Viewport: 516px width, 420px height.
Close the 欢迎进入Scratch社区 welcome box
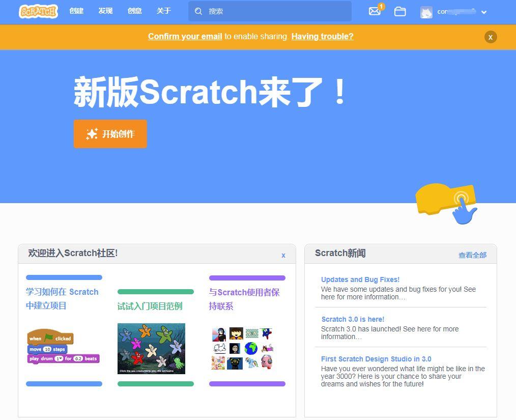point(283,255)
